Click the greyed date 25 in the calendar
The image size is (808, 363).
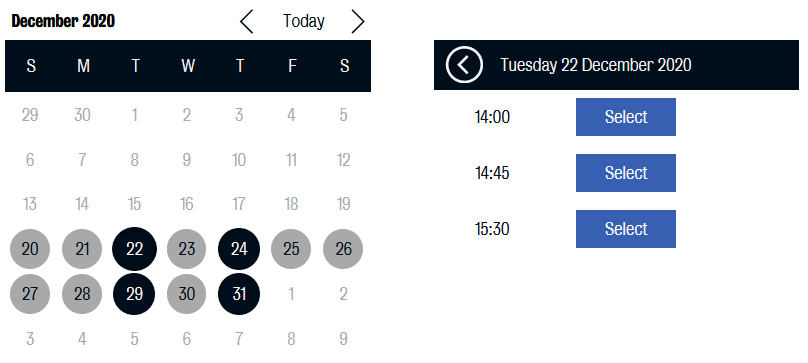(291, 249)
